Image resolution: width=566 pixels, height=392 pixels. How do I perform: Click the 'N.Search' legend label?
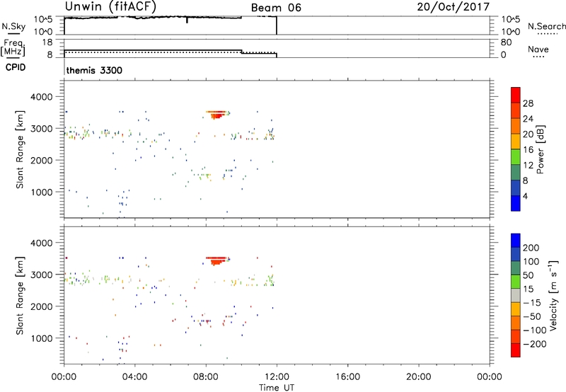coord(546,26)
